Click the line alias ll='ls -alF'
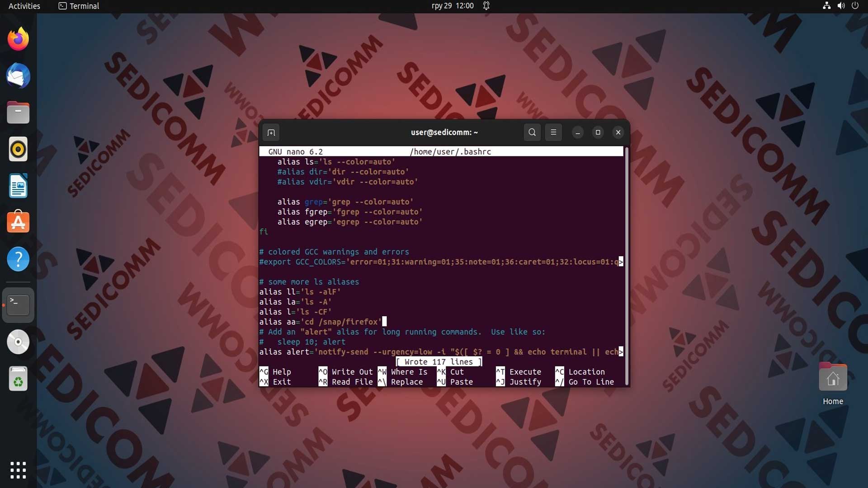Viewport: 868px width, 488px height. coord(300,292)
